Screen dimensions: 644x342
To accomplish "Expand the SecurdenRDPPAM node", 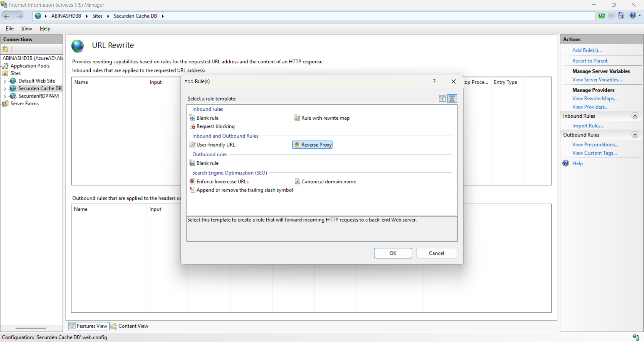I will tap(5, 96).
